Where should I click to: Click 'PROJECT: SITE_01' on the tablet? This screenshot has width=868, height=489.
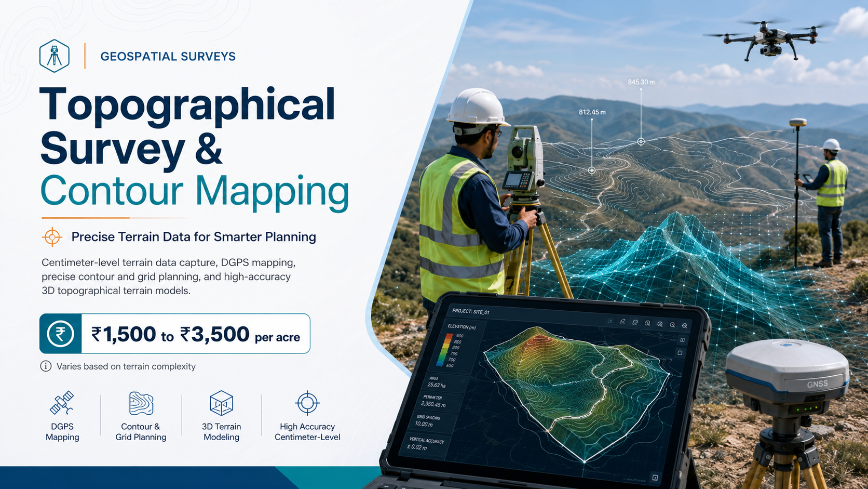(x=471, y=311)
